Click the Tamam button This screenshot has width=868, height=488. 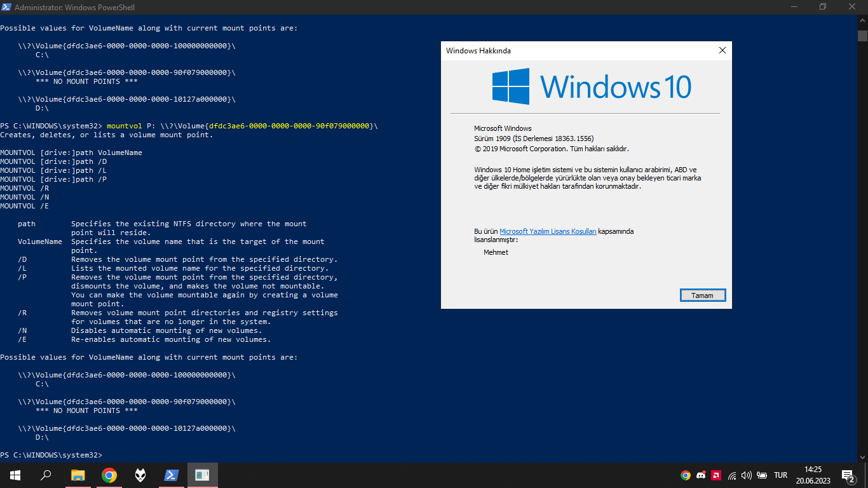702,295
